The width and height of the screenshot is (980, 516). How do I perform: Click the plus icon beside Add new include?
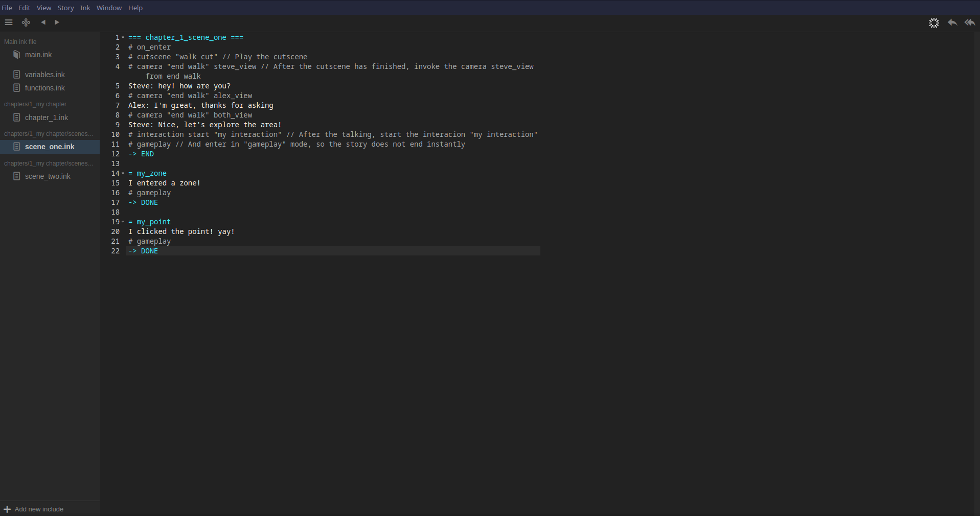7,509
